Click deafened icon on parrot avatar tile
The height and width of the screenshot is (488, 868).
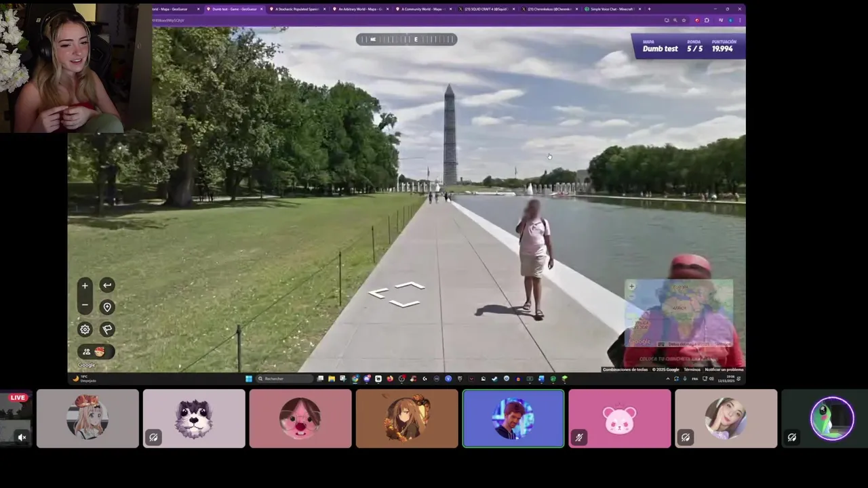792,437
